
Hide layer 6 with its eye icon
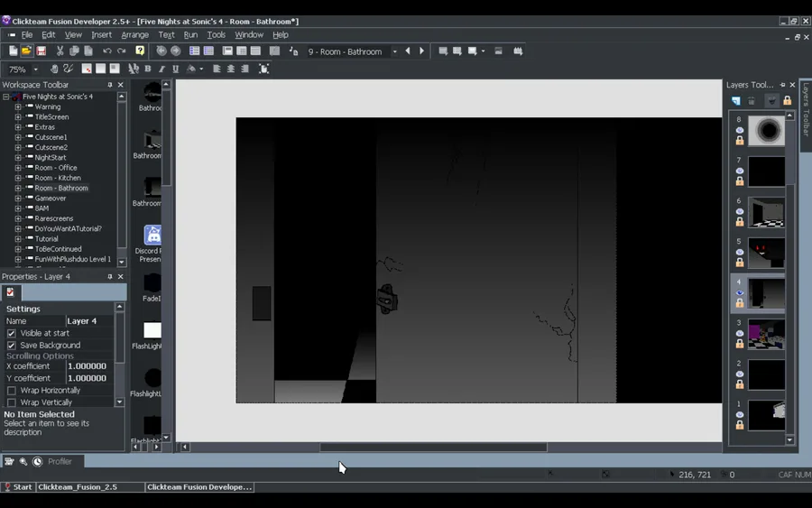click(x=740, y=211)
